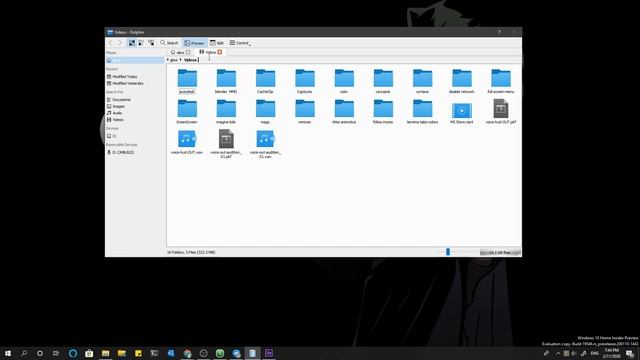Screen dimensions: 640x360
Task: Select the voice-hud-OUT.pkf file
Action: pyautogui.click(x=501, y=111)
